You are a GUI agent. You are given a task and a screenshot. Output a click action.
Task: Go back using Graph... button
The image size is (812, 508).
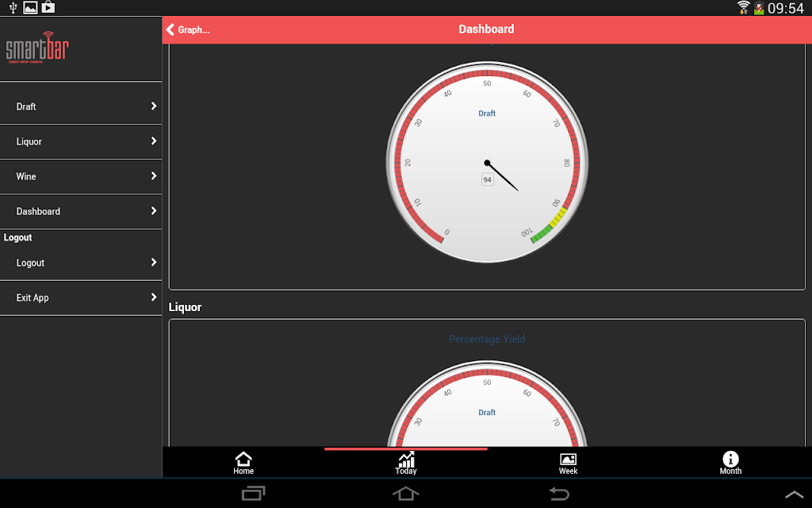pos(187,29)
